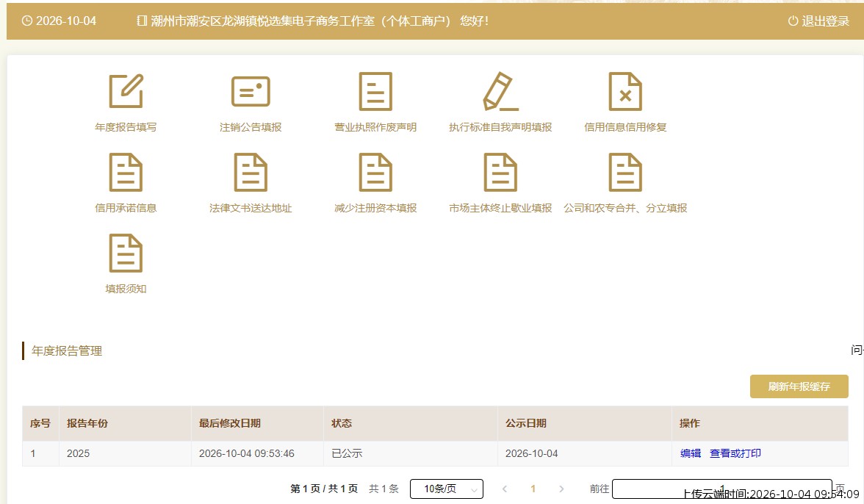Select page number 1 in pagination
The width and height of the screenshot is (864, 504).
click(x=533, y=489)
